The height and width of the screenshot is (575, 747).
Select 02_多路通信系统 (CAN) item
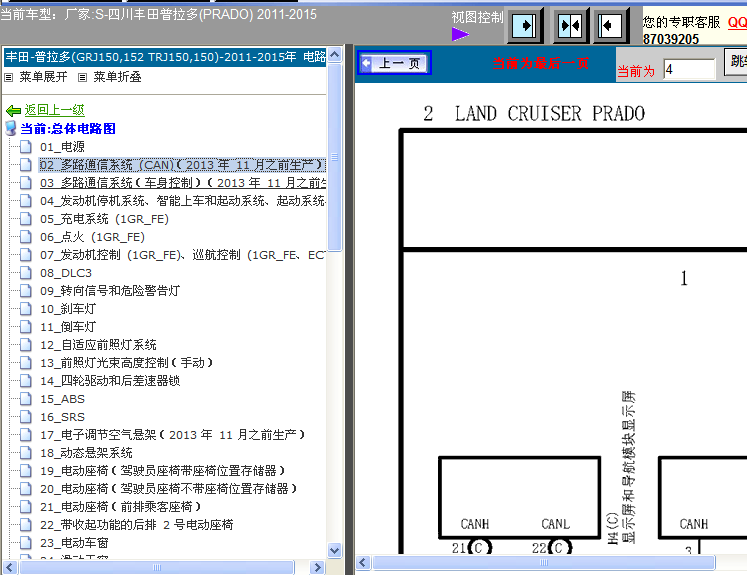pyautogui.click(x=182, y=165)
